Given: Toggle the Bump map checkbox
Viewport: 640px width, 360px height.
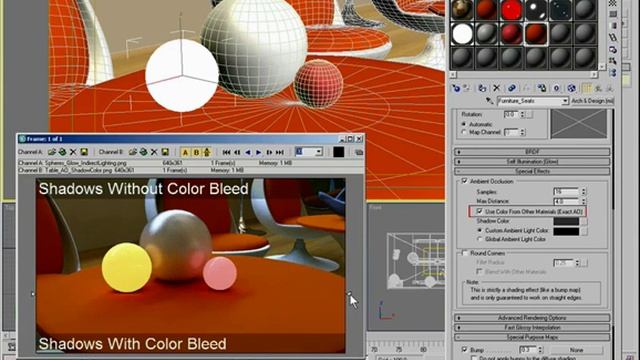Looking at the screenshot, I should coord(464,349).
